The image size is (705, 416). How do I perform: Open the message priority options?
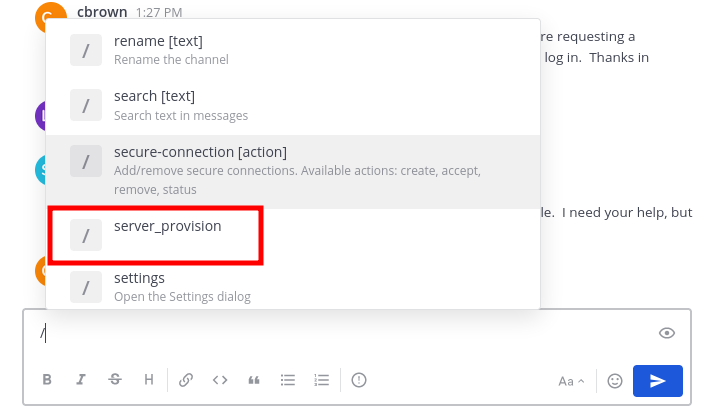tap(359, 380)
